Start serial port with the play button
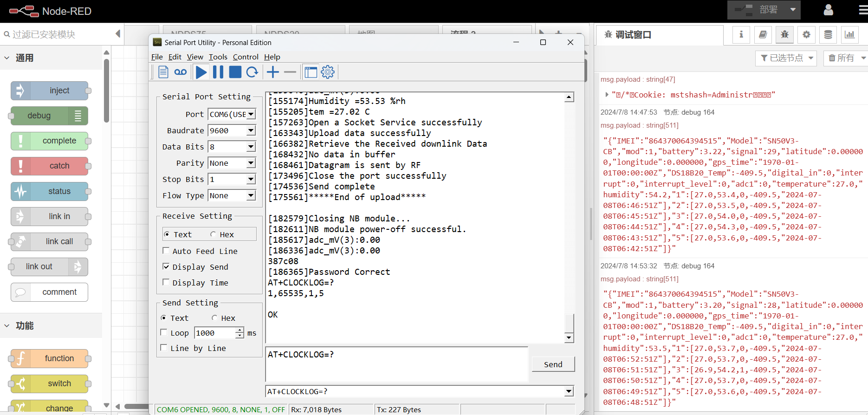The image size is (868, 415). click(x=201, y=72)
